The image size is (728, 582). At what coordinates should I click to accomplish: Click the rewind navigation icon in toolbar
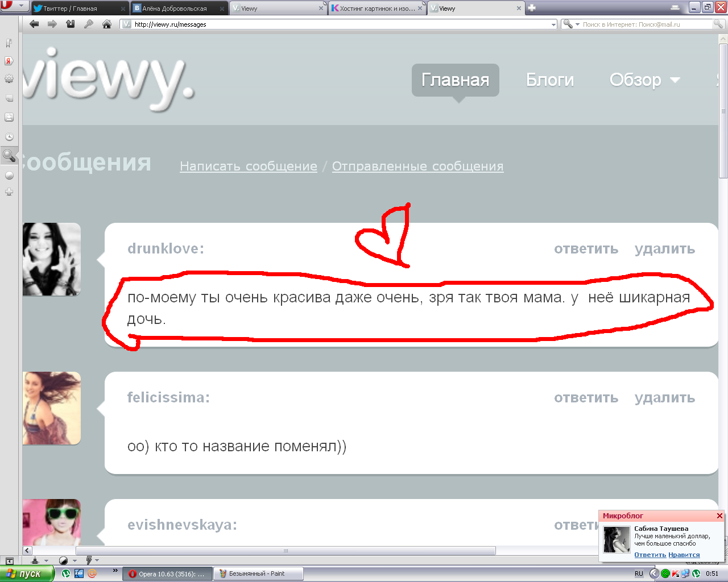(x=71, y=24)
